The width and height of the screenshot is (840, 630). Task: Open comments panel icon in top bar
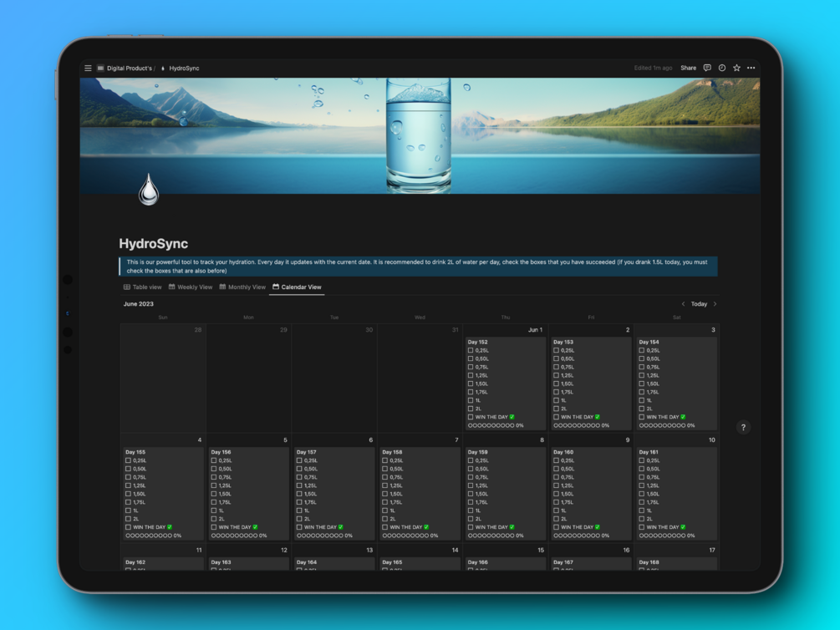pyautogui.click(x=707, y=68)
